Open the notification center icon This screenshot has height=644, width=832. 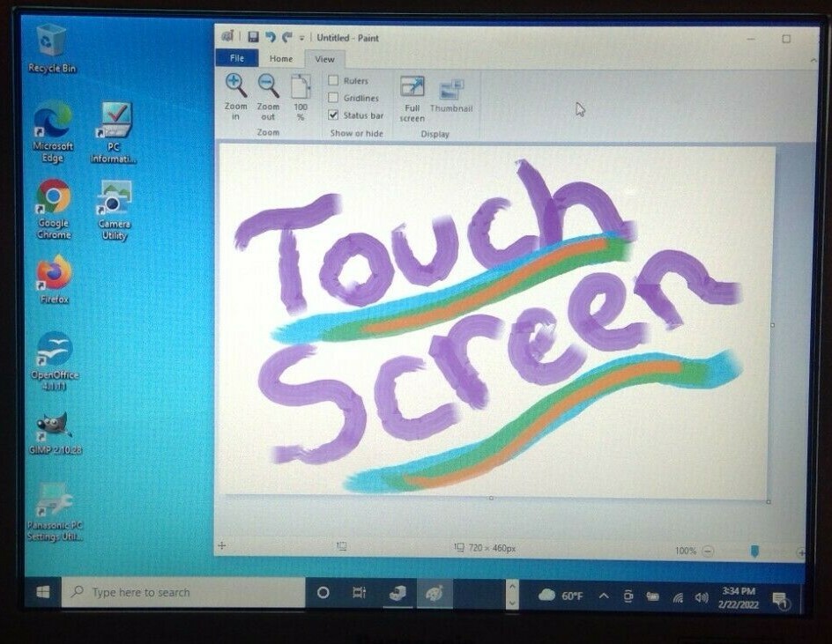click(781, 601)
